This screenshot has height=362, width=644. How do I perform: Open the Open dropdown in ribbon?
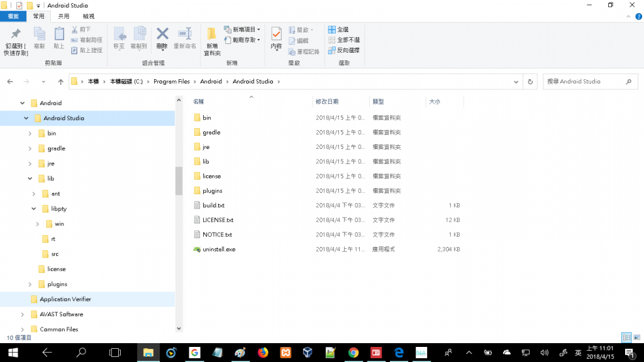[x=301, y=30]
